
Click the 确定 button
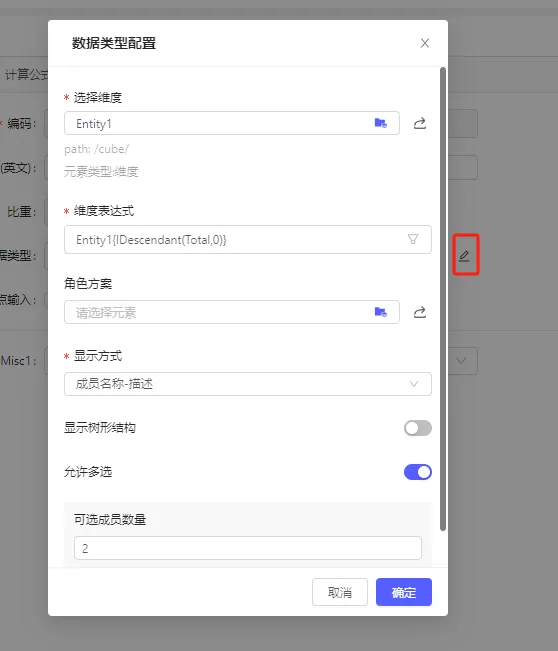point(404,592)
